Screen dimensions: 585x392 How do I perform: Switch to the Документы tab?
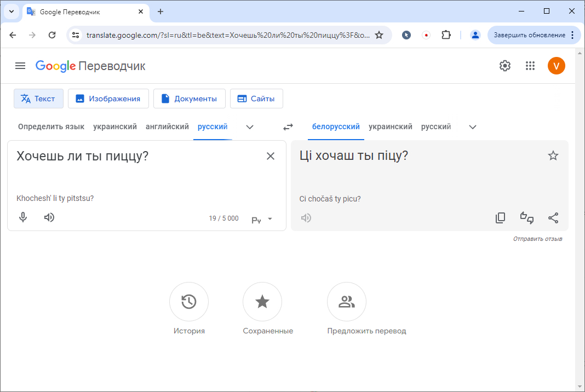pos(189,99)
